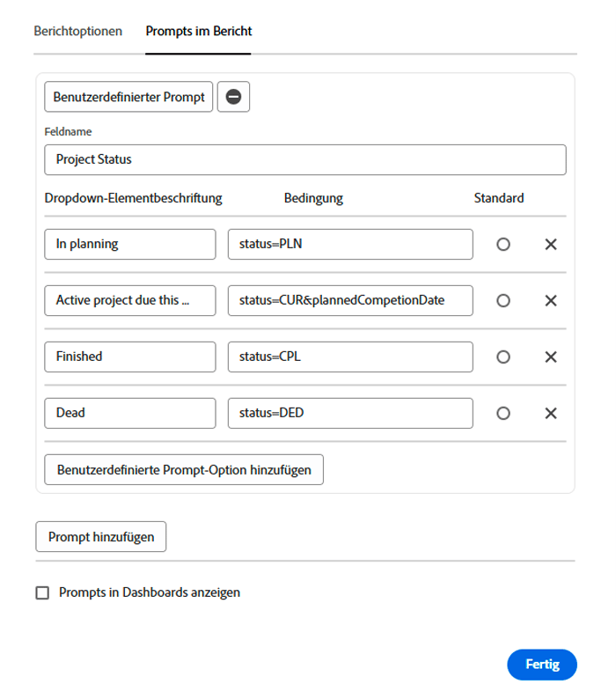The width and height of the screenshot is (616, 684).
Task: Mark 'Finished' as the Standard option
Action: (503, 357)
